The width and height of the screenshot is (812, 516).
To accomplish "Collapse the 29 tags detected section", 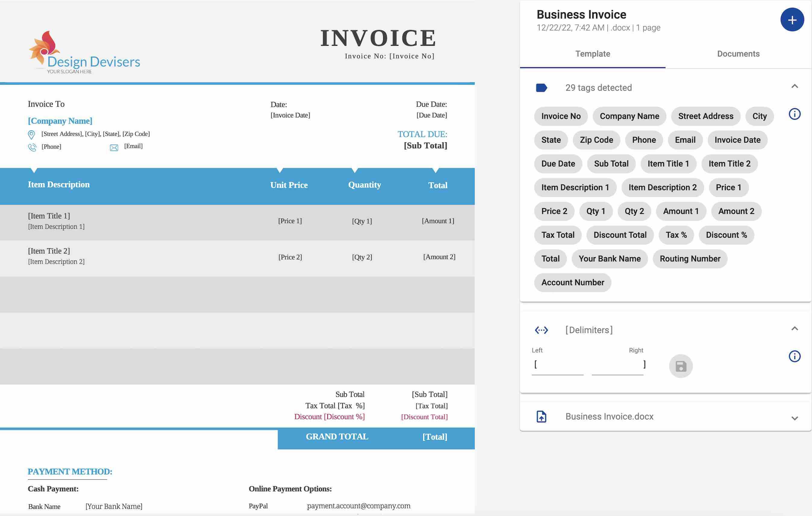I will tap(794, 87).
